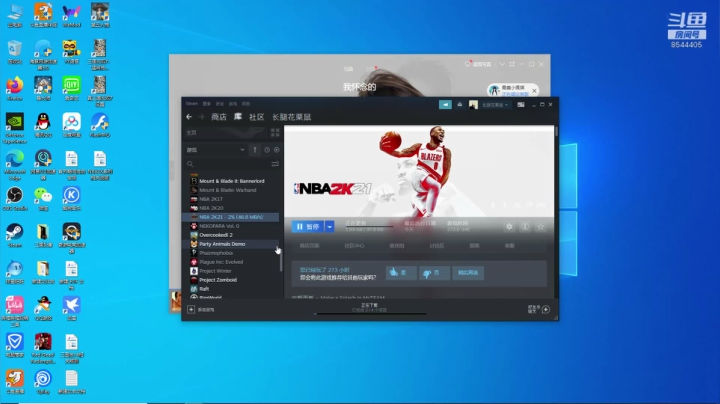The image size is (720, 404).
Task: Click the recent activity clock filter icon
Action: [x=267, y=150]
